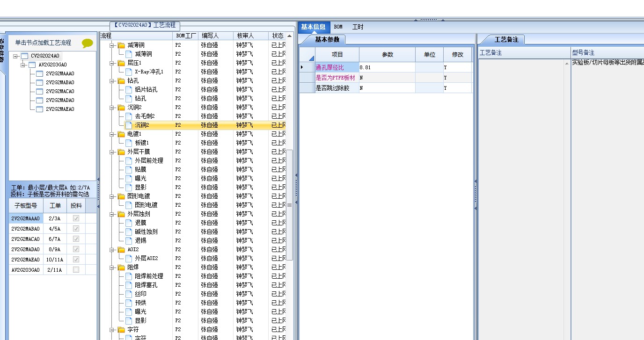The image size is (644, 340).
Task: Toggle 投料 checkbox for 2V2G2MACA0 row
Action: tap(76, 239)
